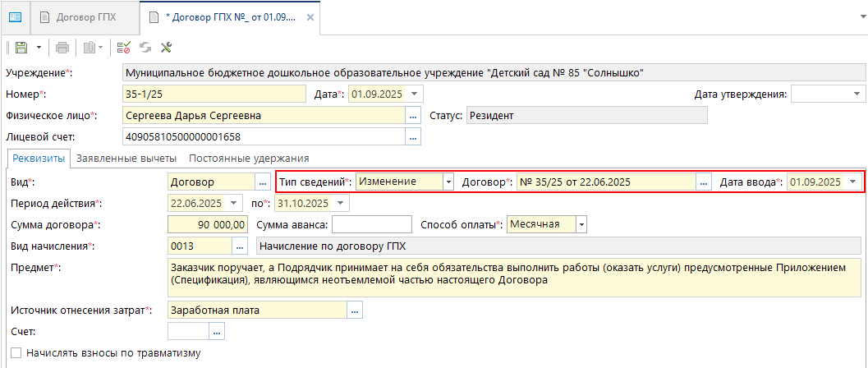Viewport: 868px width, 368px height.
Task: Enable Начислять взносы по травматизму checkbox
Action: pyautogui.click(x=16, y=352)
